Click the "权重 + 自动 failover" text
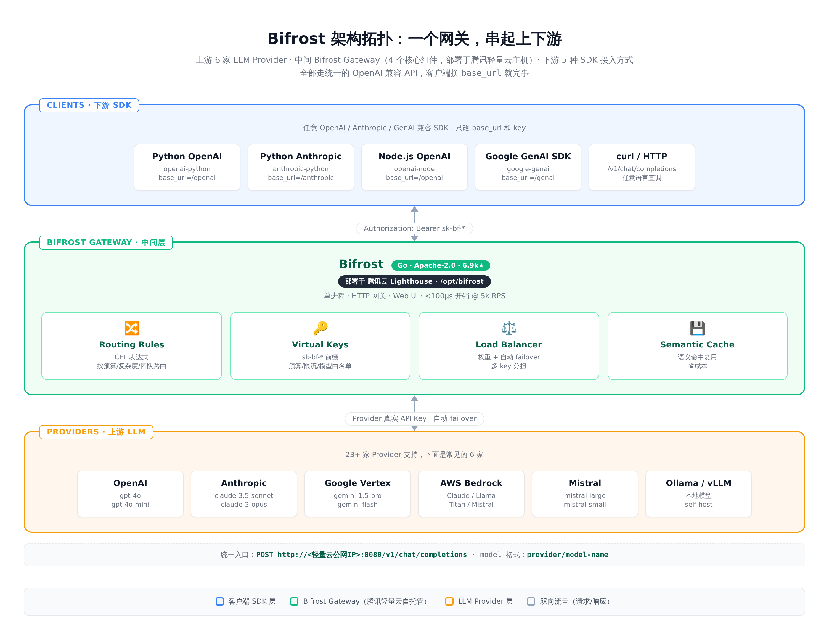Screen dimensions: 829x644 (509, 357)
